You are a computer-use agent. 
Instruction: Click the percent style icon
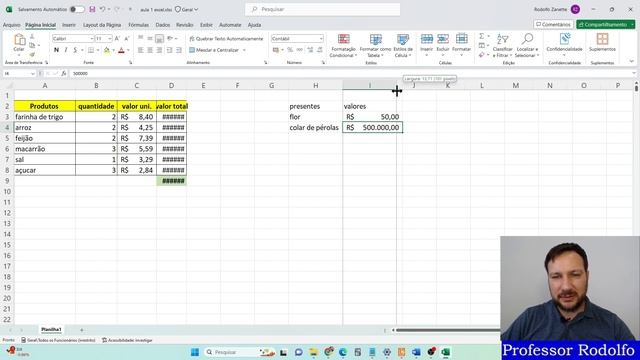point(290,50)
